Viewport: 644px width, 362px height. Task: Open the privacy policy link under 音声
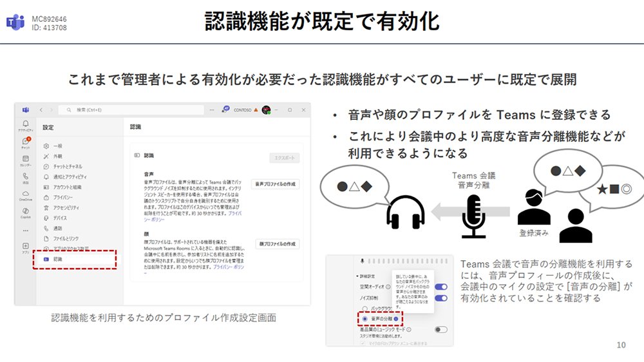click(x=235, y=214)
